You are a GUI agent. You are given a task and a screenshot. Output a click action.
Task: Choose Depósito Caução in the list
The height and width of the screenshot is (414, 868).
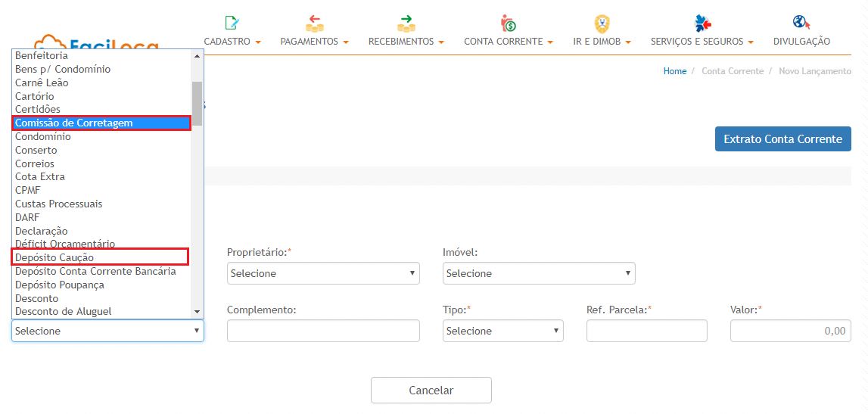click(x=100, y=258)
